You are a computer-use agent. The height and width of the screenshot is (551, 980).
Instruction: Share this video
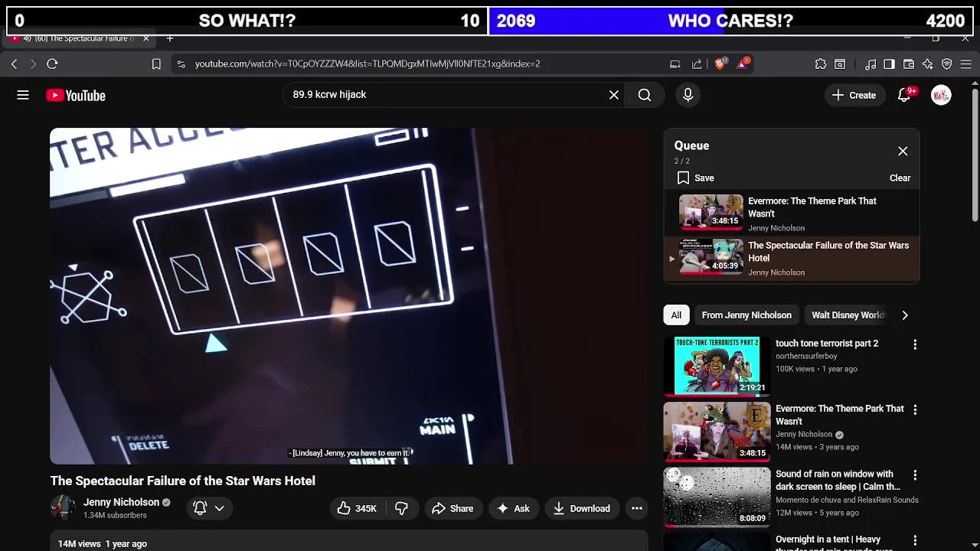click(452, 508)
